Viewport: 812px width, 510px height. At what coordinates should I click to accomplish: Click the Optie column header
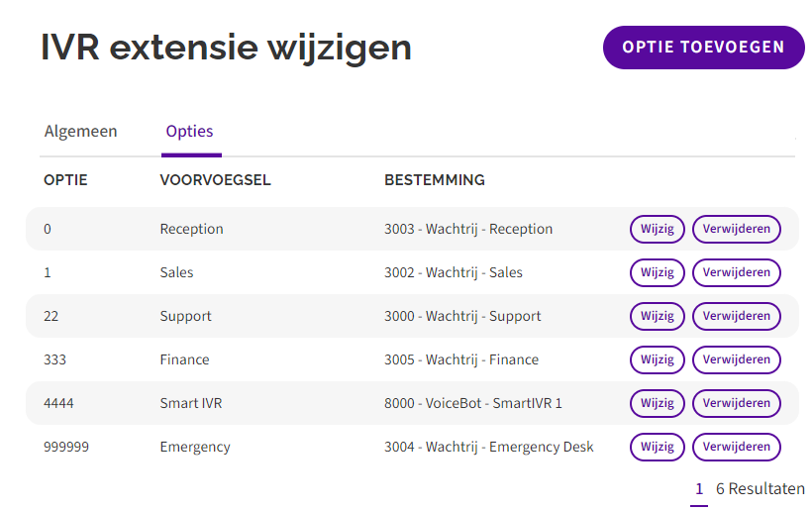coord(65,180)
